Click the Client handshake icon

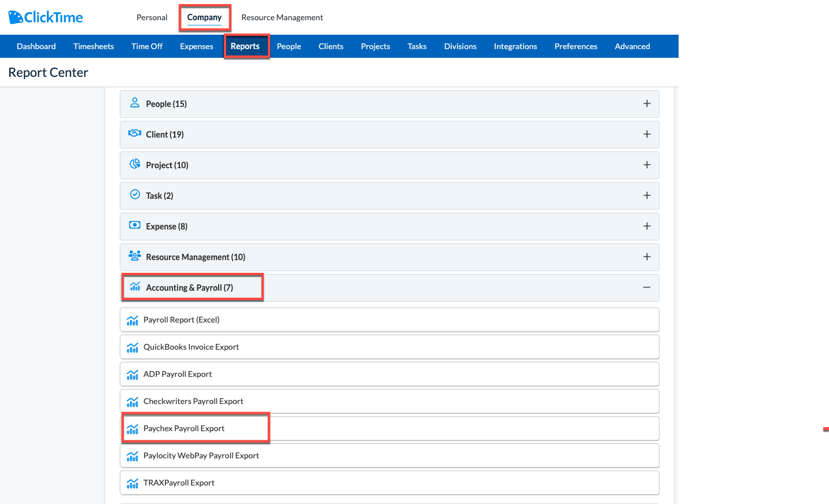(x=135, y=134)
